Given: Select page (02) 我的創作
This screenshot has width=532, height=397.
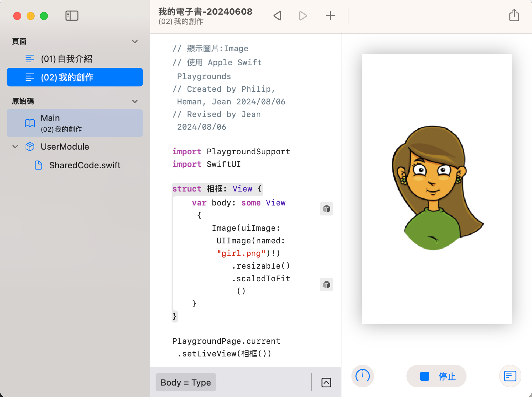Looking at the screenshot, I should point(75,77).
